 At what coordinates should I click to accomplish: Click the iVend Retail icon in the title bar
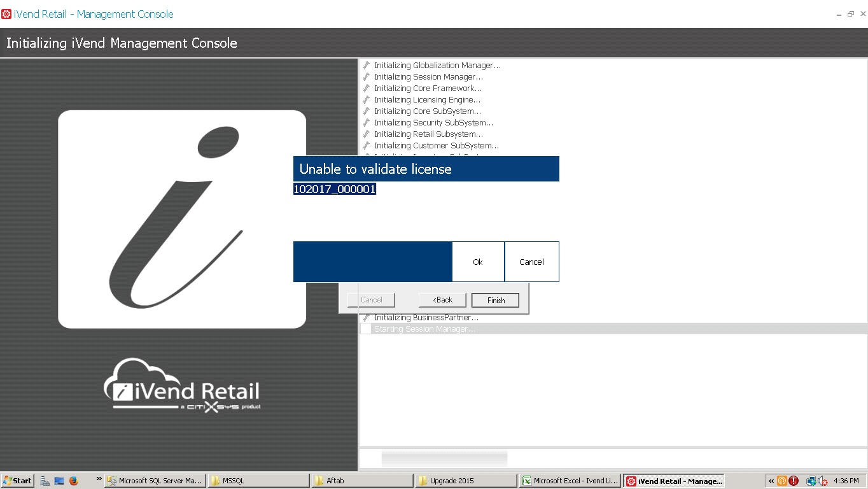tap(6, 14)
